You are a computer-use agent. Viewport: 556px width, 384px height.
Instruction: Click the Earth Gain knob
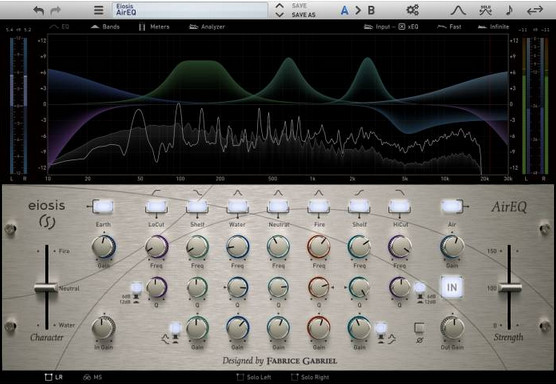(104, 246)
